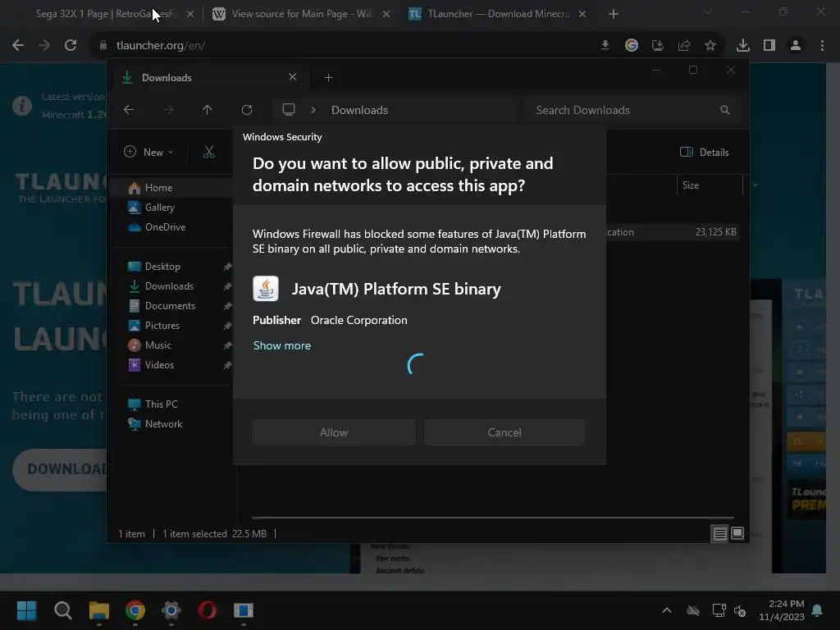The height and width of the screenshot is (630, 840).
Task: Click the tlauncher.org address bar
Action: [343, 46]
